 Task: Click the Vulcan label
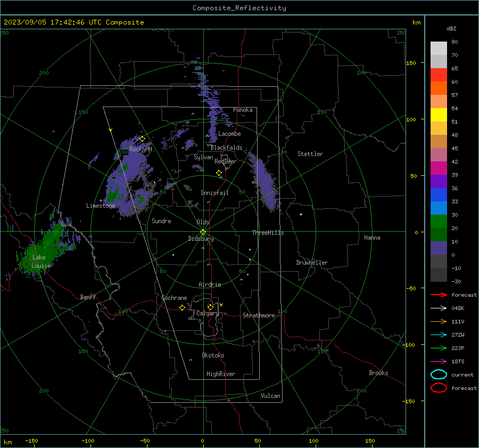(x=270, y=396)
